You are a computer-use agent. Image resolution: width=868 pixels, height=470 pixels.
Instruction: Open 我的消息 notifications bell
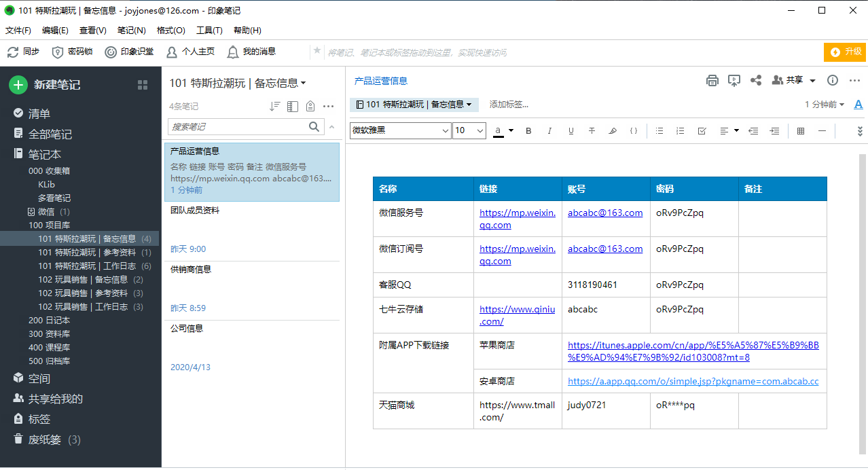(251, 52)
